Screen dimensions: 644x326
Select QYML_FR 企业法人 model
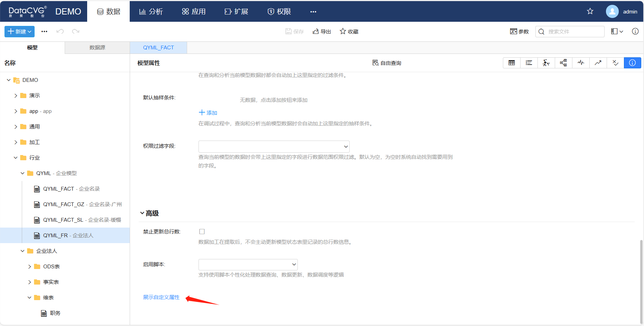pyautogui.click(x=65, y=236)
